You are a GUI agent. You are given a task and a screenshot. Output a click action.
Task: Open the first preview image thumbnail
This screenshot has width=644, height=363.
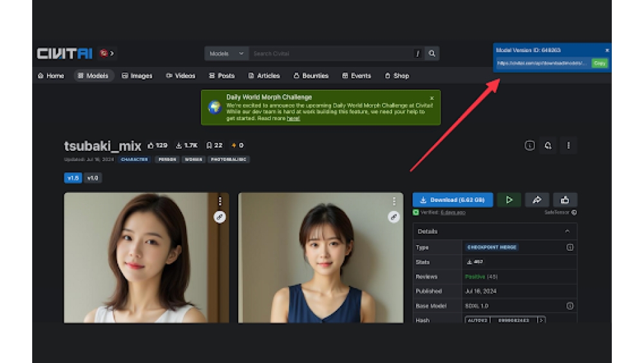[147, 258]
